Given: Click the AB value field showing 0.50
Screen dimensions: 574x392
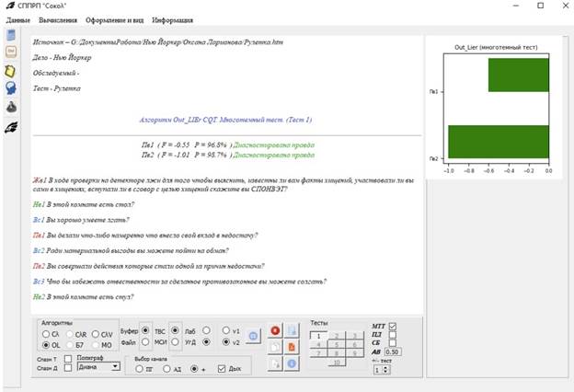Looking at the screenshot, I should (393, 352).
